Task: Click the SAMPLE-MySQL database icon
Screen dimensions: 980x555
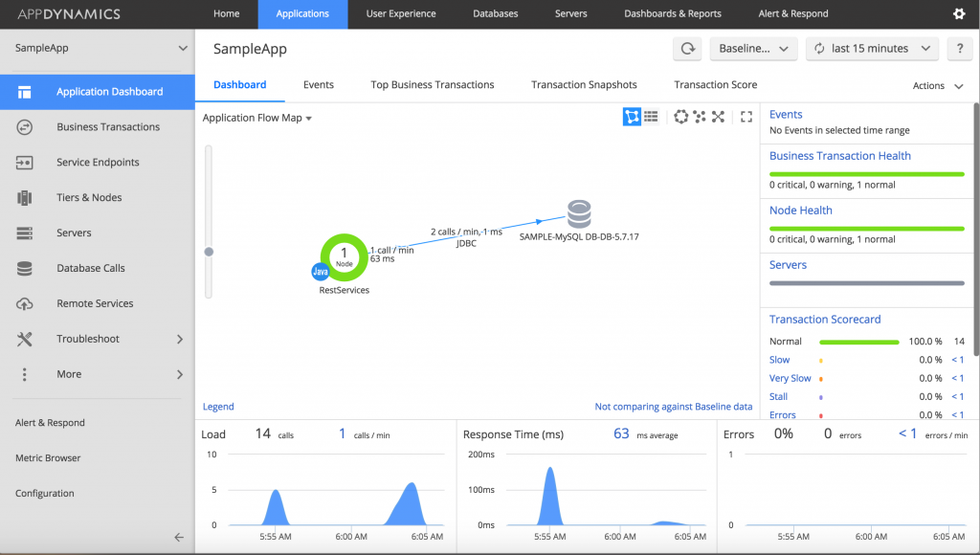Action: (578, 214)
